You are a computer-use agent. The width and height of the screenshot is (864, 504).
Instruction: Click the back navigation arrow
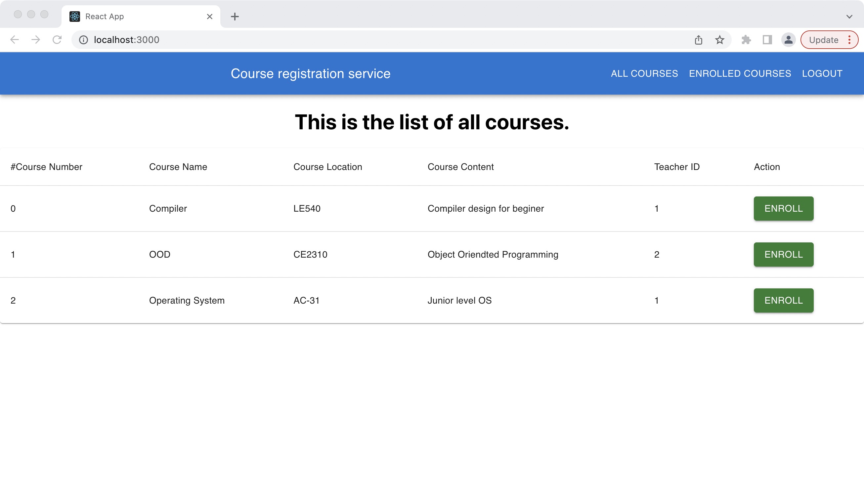(x=15, y=40)
